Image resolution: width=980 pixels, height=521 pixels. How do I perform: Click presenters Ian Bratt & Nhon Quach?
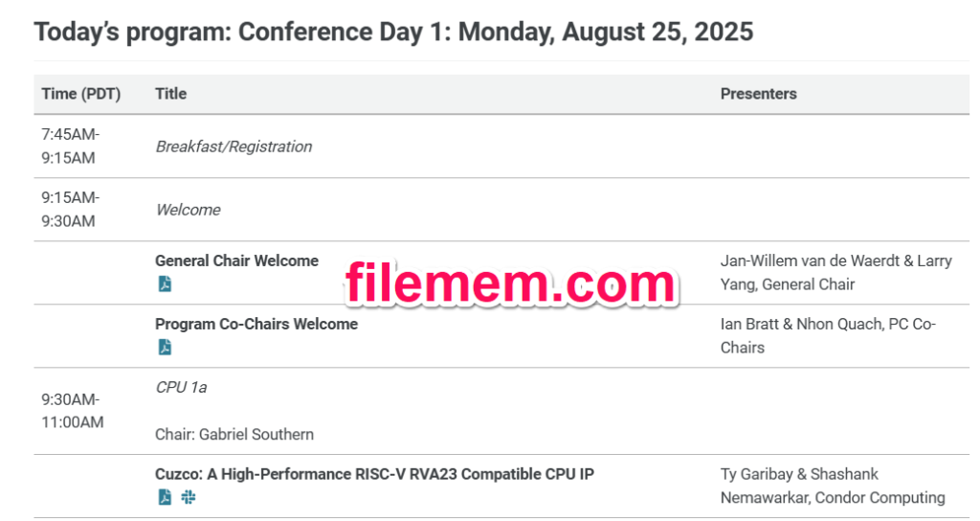coord(828,336)
